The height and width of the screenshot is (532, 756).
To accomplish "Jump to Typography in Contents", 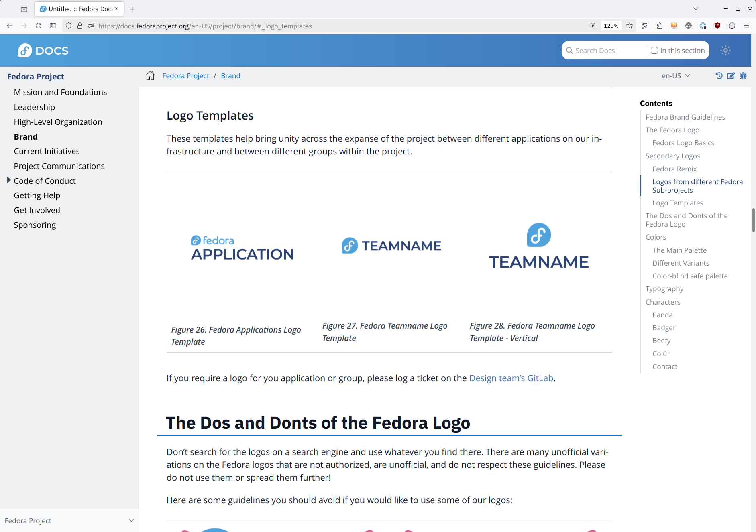I will 664,289.
